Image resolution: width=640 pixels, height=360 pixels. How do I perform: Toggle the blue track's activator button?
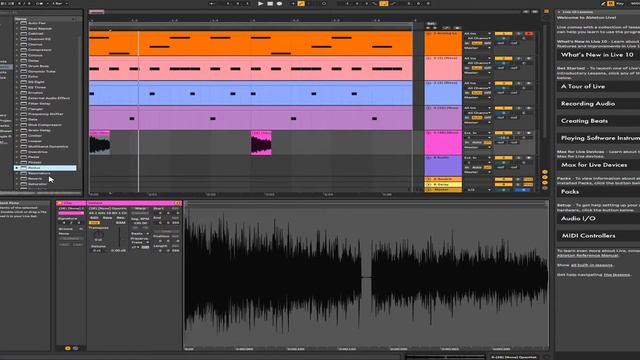click(503, 83)
